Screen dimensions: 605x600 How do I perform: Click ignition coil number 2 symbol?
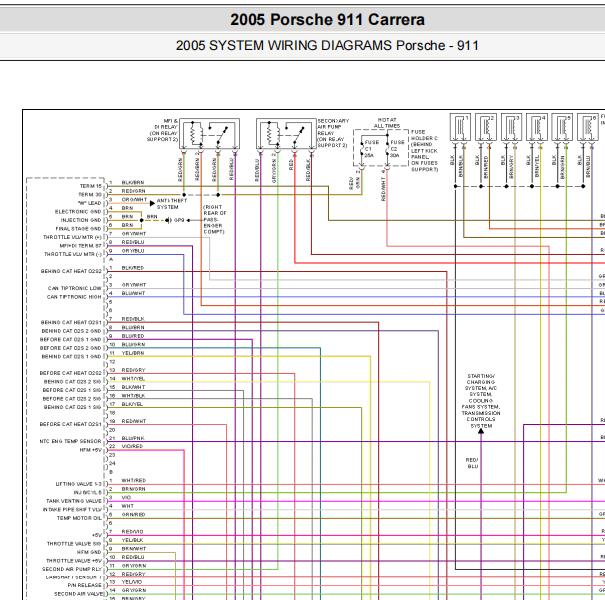click(x=486, y=127)
